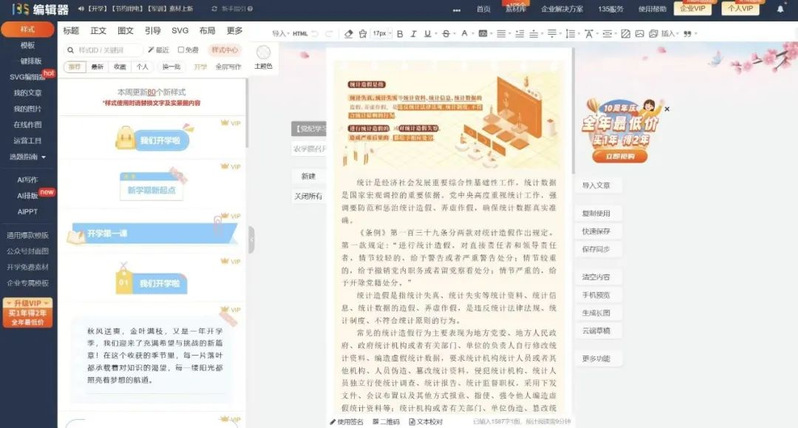Click the eraser clear-format icon

[348, 33]
